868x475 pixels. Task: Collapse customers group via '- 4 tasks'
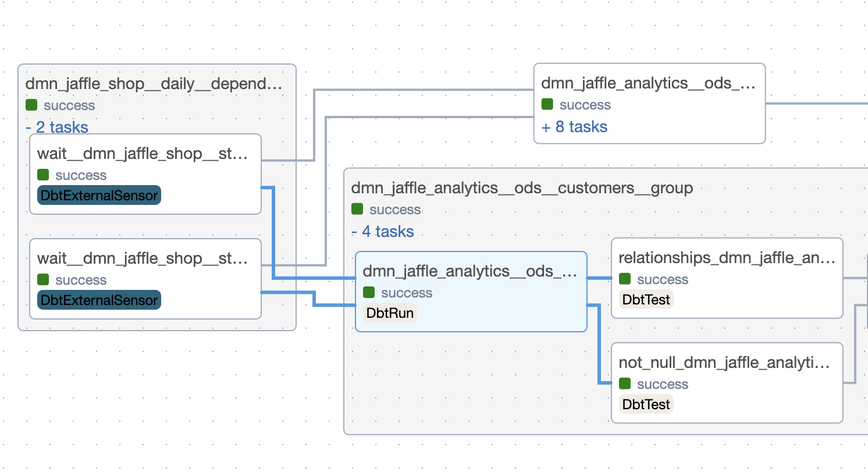point(383,231)
